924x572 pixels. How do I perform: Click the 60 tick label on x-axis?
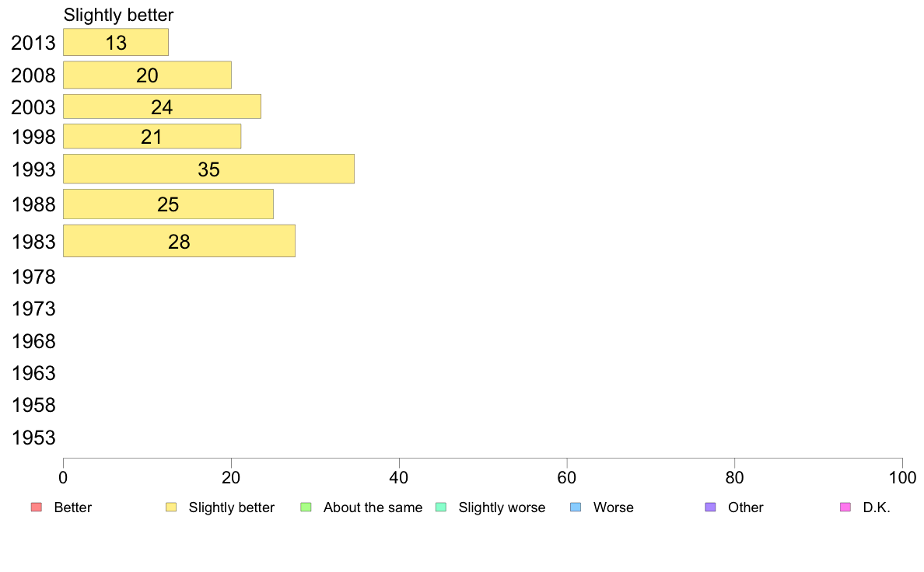(567, 478)
